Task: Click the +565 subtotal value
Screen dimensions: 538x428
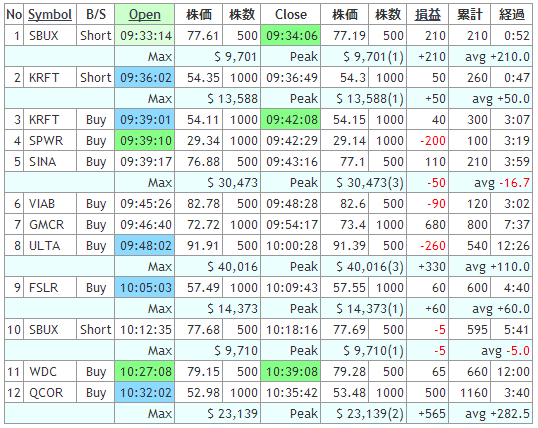Action: click(x=432, y=414)
